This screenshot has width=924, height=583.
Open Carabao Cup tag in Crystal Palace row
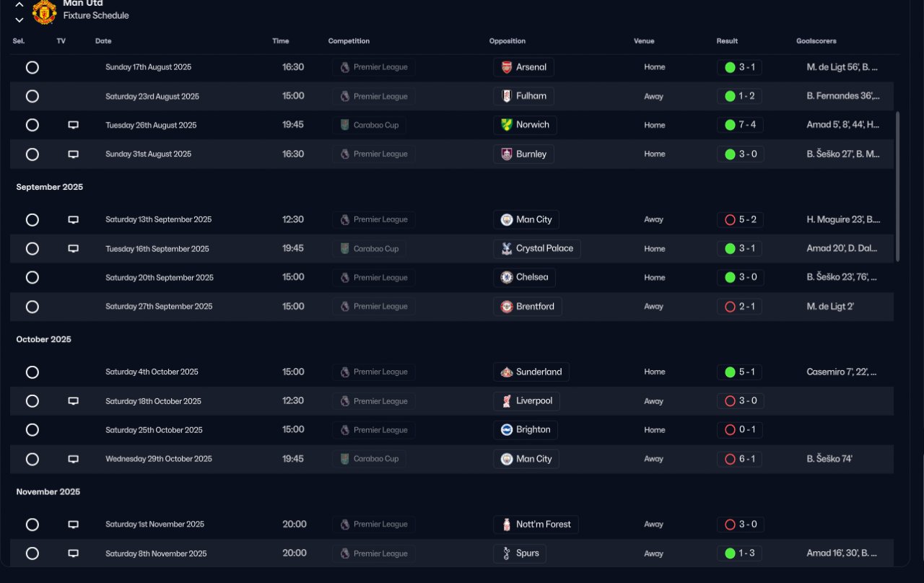click(369, 248)
